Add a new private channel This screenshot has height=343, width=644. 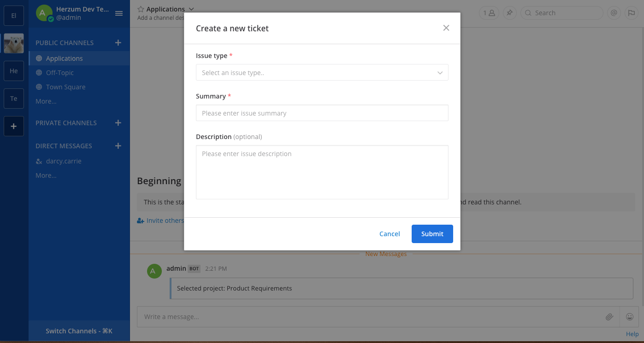tap(118, 123)
